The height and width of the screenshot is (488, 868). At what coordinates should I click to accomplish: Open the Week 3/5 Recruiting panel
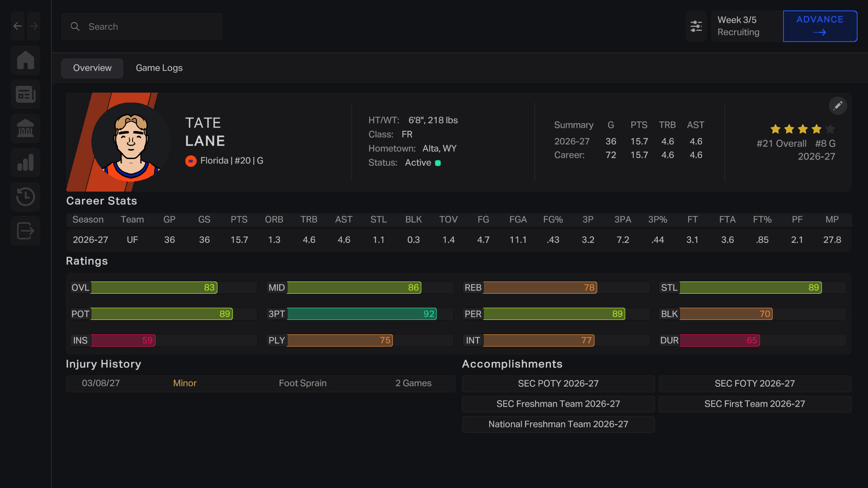coord(745,26)
